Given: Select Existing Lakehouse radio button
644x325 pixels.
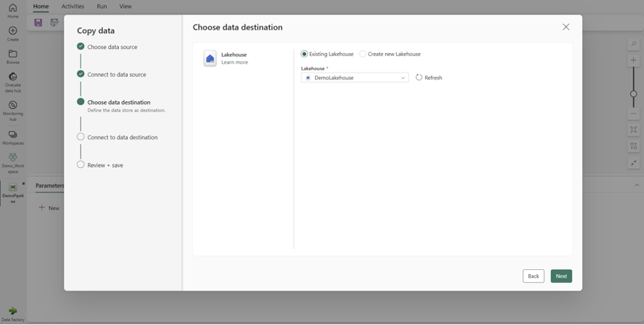Looking at the screenshot, I should click(x=304, y=54).
